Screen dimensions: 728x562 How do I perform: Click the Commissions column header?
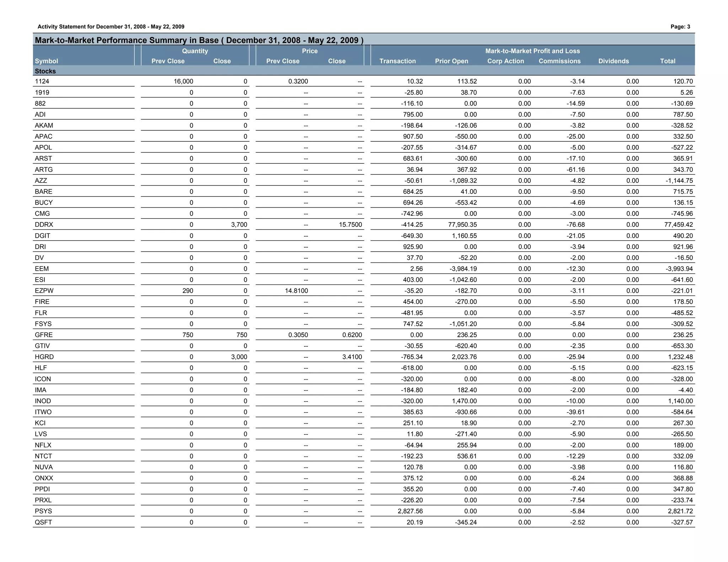tap(560, 61)
